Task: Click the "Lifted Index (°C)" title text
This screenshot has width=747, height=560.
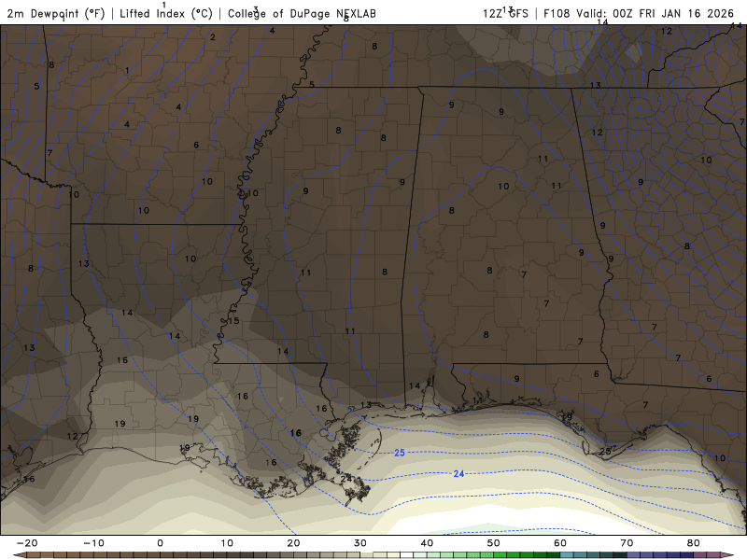Action: point(166,13)
